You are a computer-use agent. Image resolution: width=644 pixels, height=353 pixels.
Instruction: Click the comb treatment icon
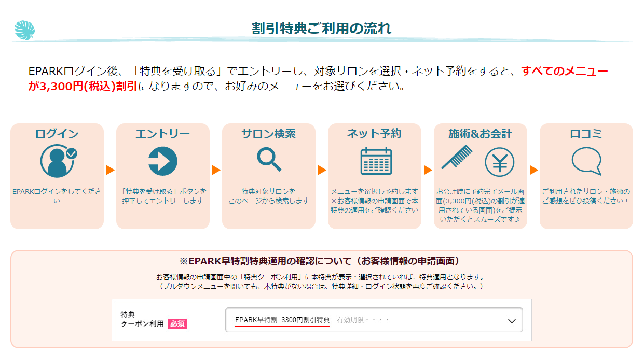point(457,157)
